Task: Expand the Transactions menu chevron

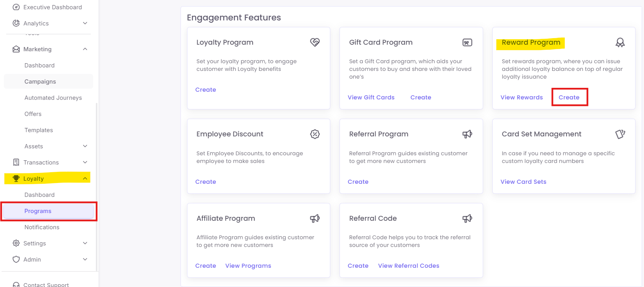Action: (85, 162)
